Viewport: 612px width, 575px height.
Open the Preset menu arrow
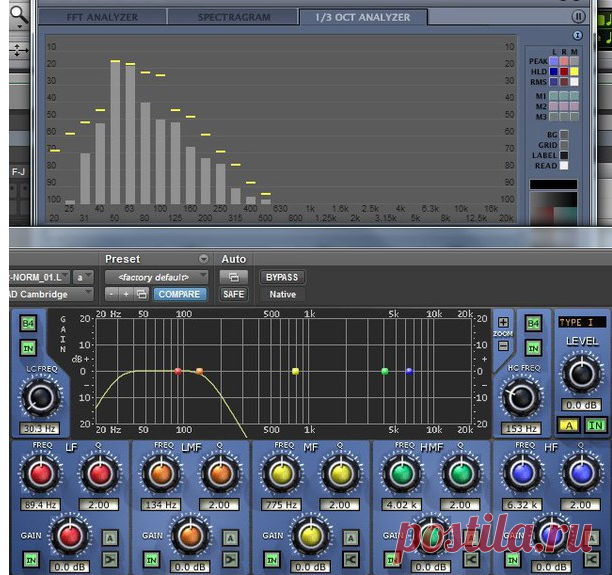[203, 259]
